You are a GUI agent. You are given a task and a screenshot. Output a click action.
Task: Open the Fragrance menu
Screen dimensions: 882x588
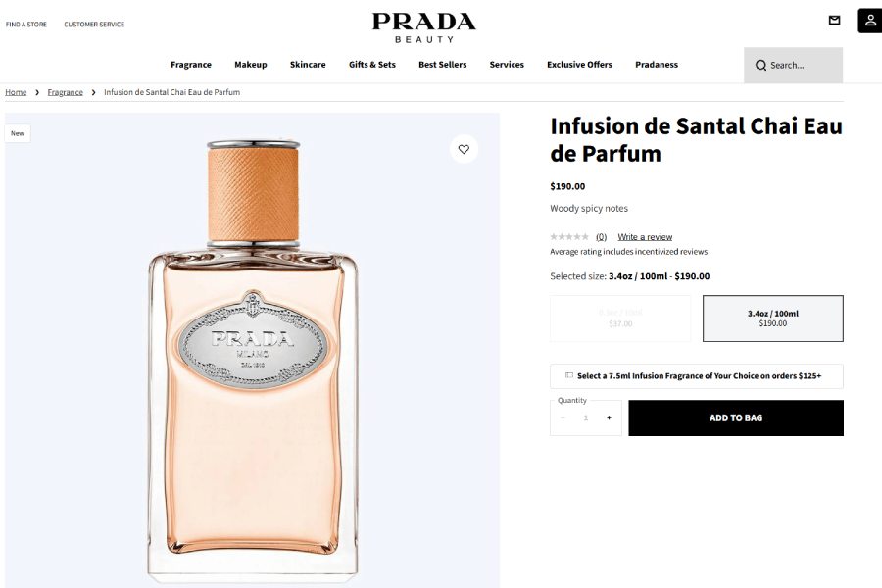pos(191,65)
